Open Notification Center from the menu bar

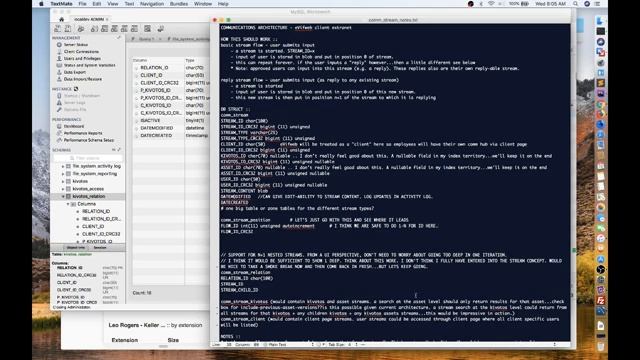point(598,4)
